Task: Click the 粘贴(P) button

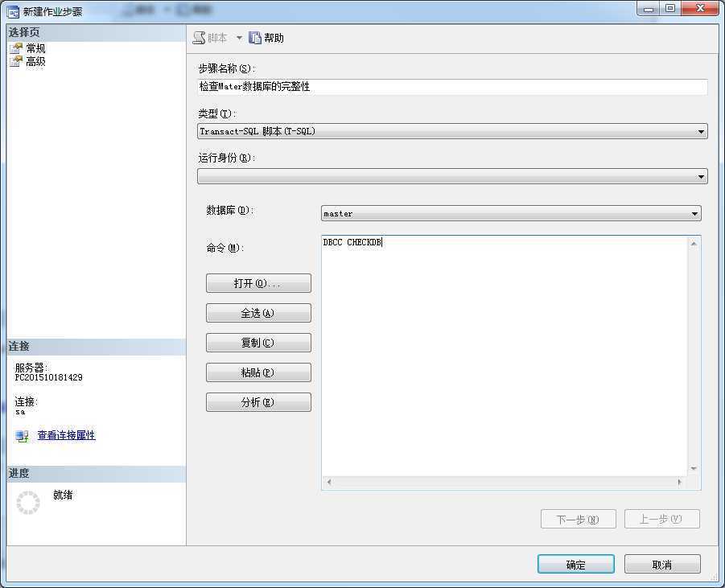Action: click(x=258, y=372)
